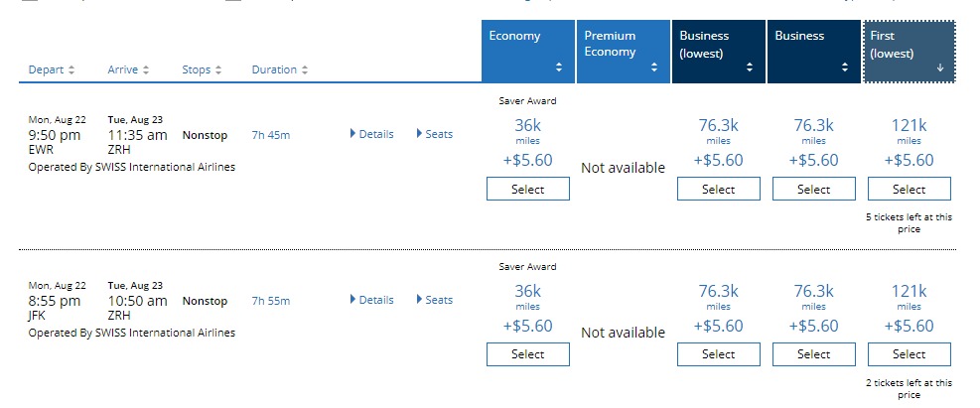This screenshot has height=408, width=980.
Task: Select 121k First fare on EWR flight
Action: (x=910, y=189)
